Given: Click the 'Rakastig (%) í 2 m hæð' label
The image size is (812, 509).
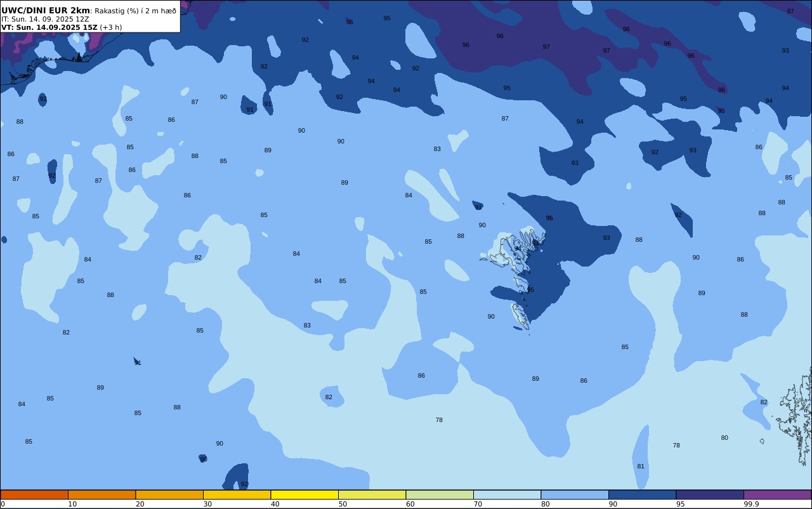Looking at the screenshot, I should click(x=136, y=11).
